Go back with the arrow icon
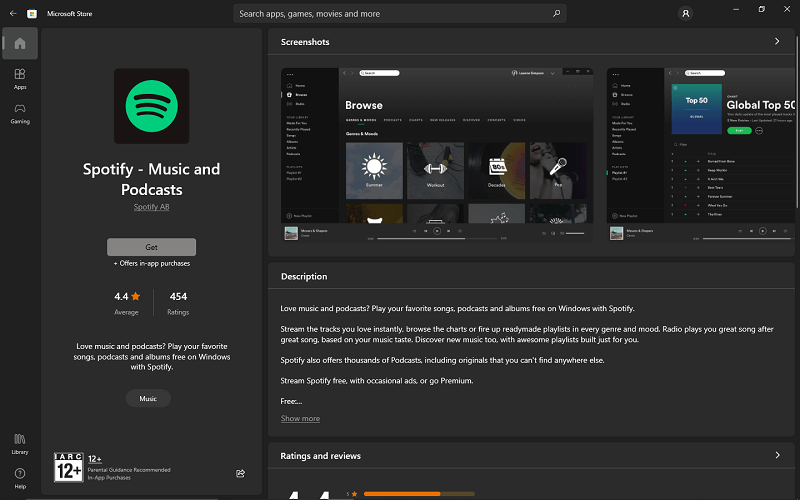This screenshot has width=800, height=500. (x=13, y=14)
